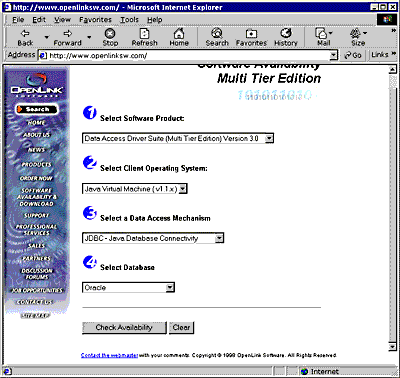Open CONTACT US in the sidebar

click(35, 302)
